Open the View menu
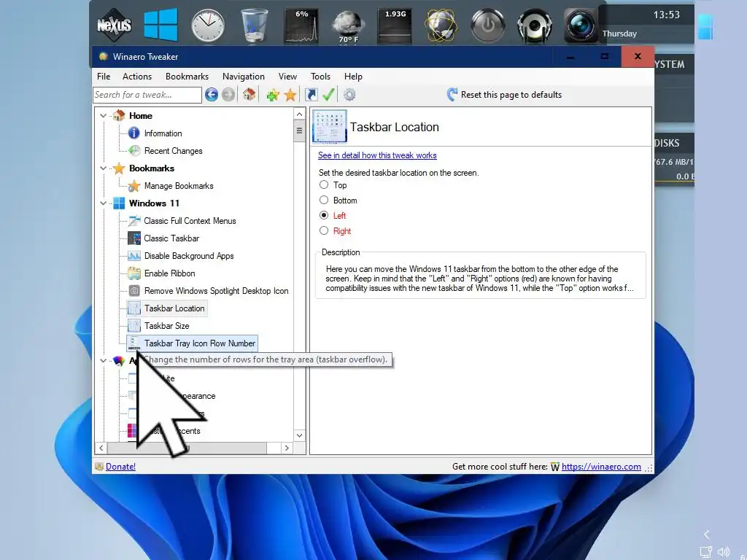 click(287, 76)
